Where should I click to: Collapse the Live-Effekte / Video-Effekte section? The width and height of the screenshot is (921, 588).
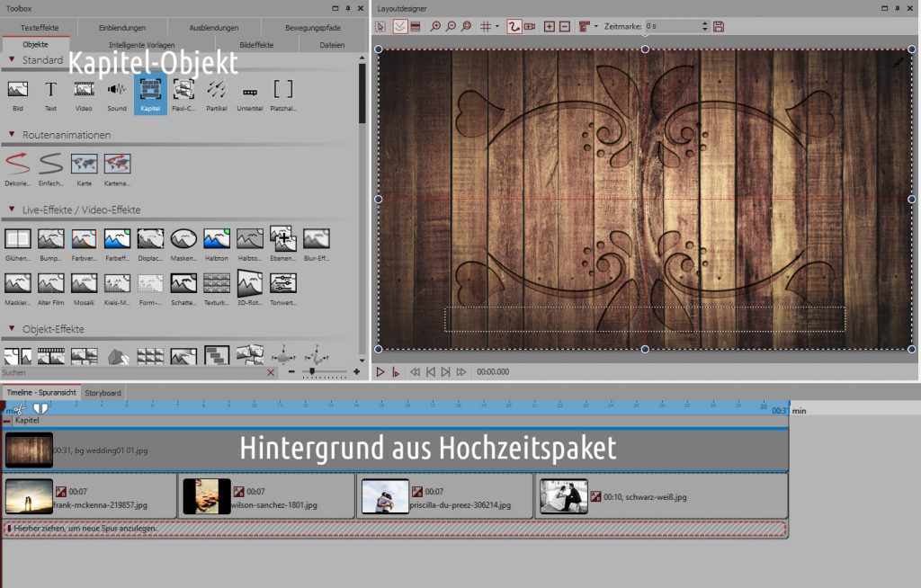pos(12,209)
